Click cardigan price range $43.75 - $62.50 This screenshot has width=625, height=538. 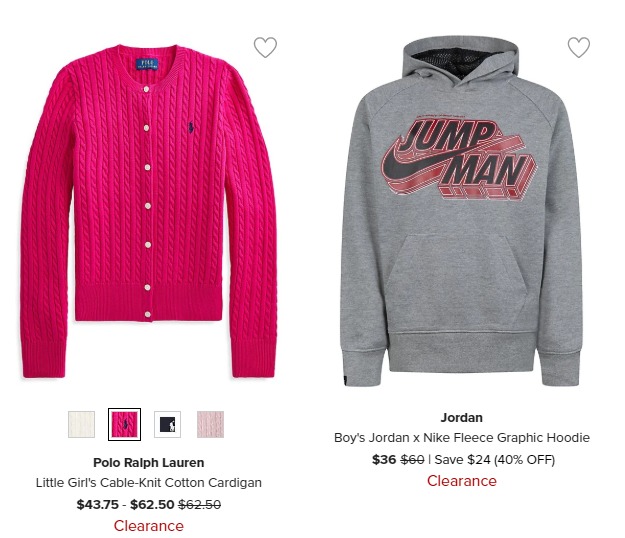tap(126, 505)
